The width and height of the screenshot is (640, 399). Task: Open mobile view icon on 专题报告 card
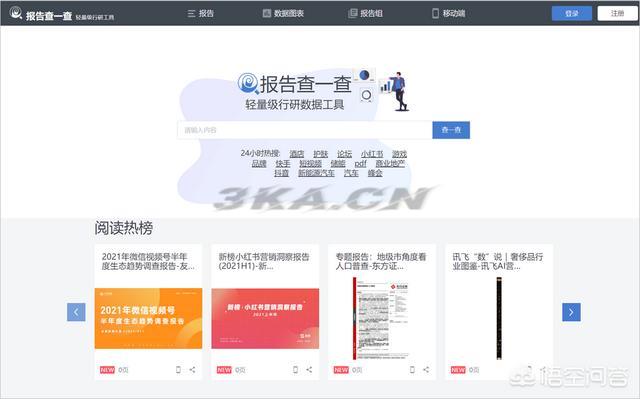point(412,370)
